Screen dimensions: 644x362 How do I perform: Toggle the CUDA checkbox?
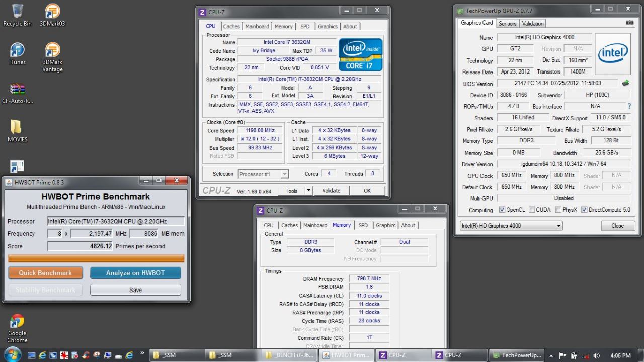click(532, 210)
